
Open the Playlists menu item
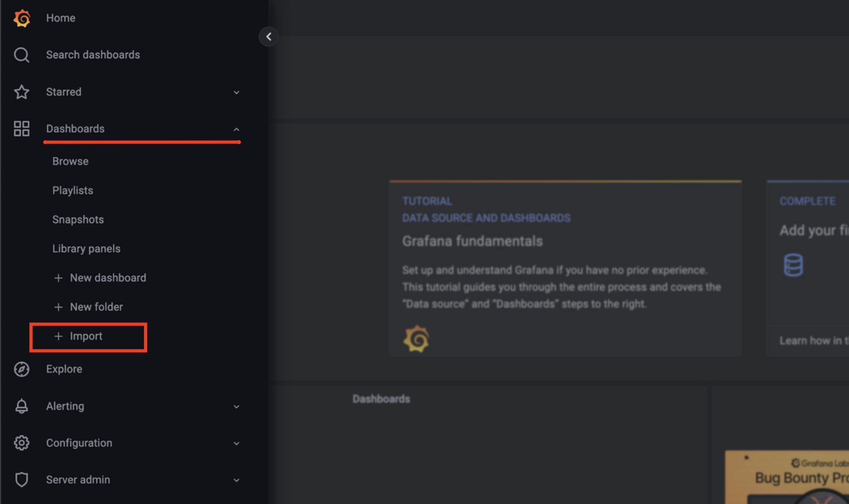click(73, 190)
